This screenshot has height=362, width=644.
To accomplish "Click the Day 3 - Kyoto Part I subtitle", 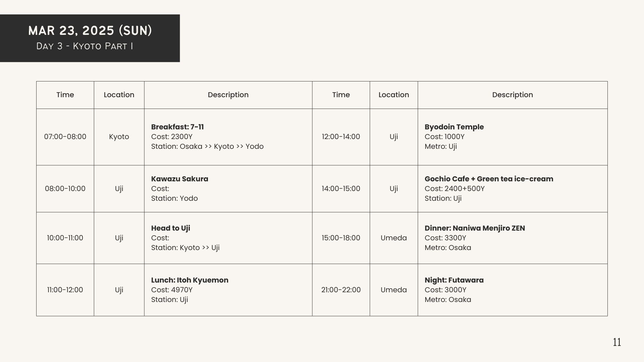I will (x=85, y=46).
